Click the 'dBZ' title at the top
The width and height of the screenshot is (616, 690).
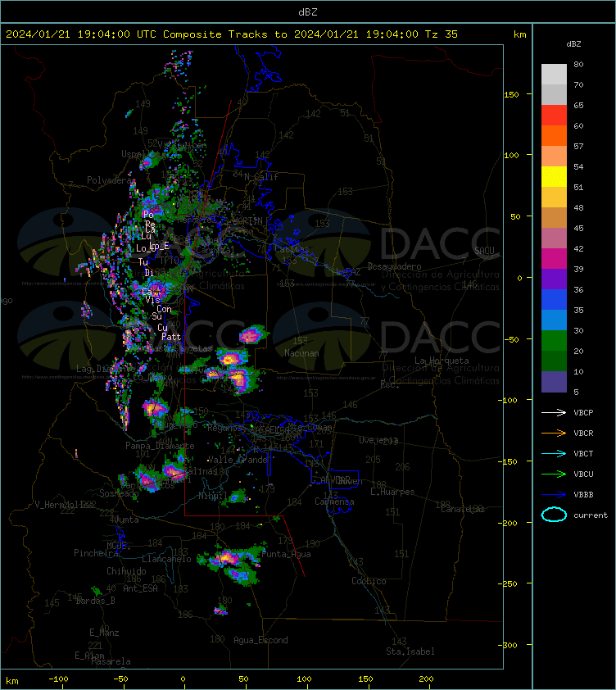307,12
